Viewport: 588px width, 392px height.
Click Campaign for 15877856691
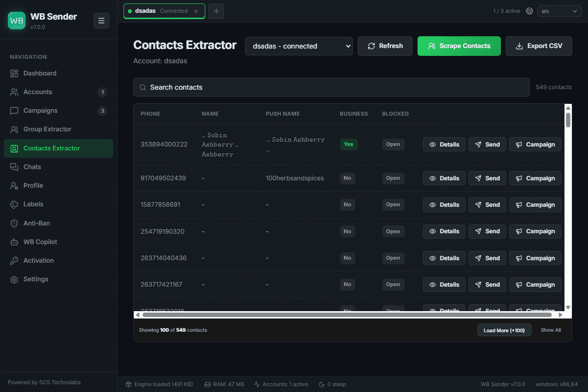tap(535, 205)
